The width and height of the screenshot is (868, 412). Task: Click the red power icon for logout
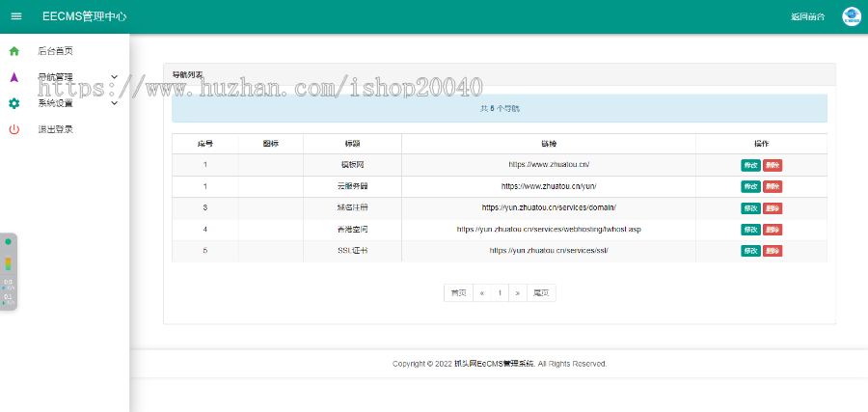[14, 129]
